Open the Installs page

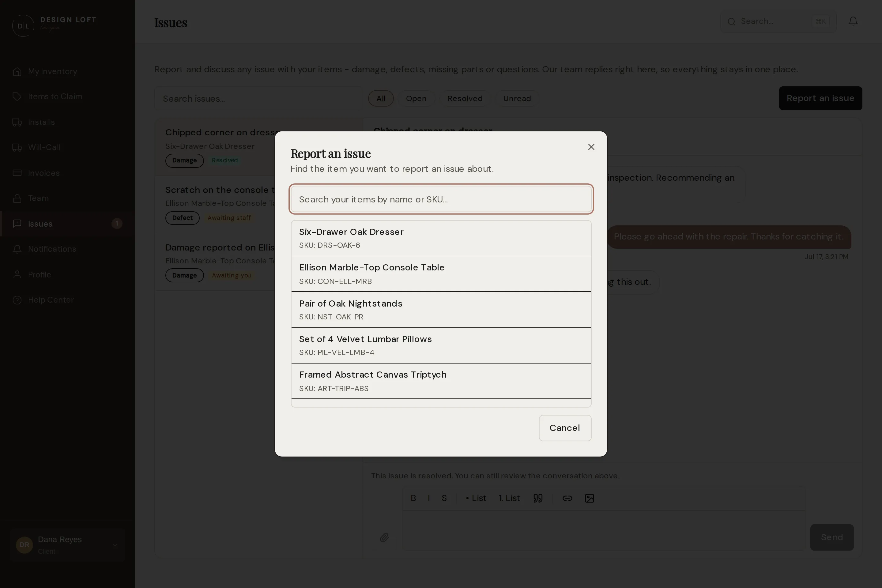(x=67, y=122)
